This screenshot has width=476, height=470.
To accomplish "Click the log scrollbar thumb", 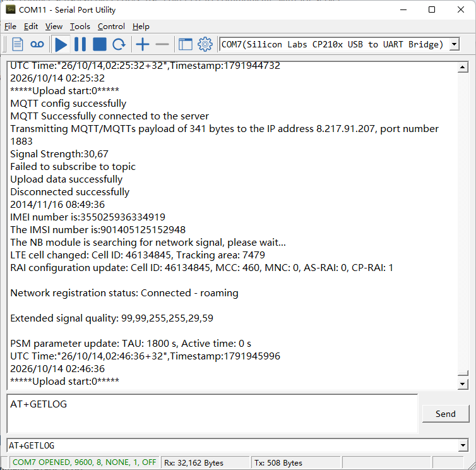I will tap(463, 373).
